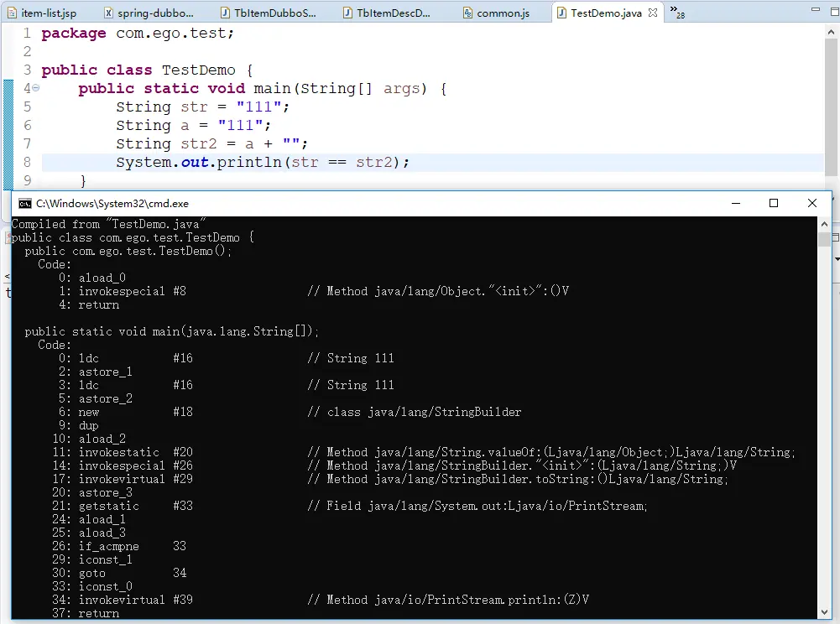
Task: Click the editor scrollbar up arrow
Action: pyautogui.click(x=832, y=32)
